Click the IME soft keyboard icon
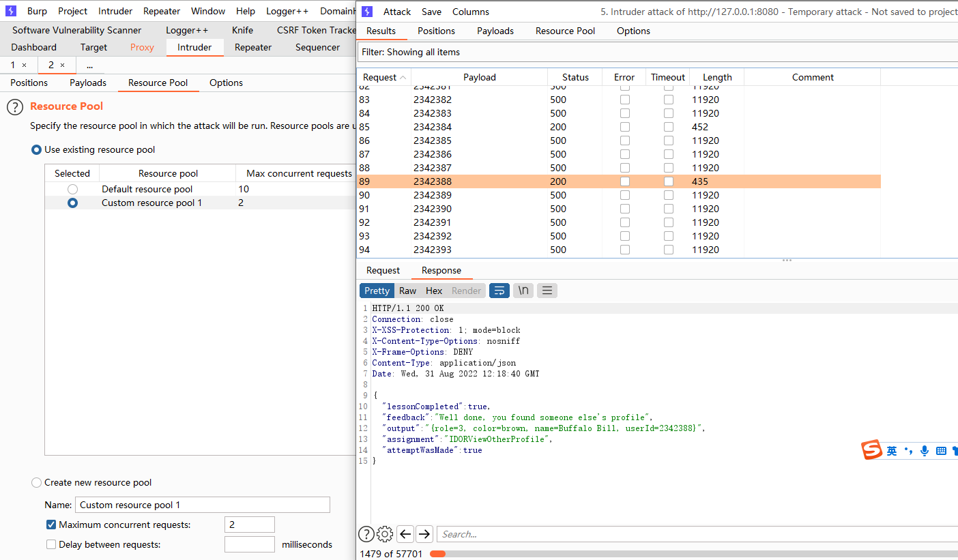 (x=941, y=451)
